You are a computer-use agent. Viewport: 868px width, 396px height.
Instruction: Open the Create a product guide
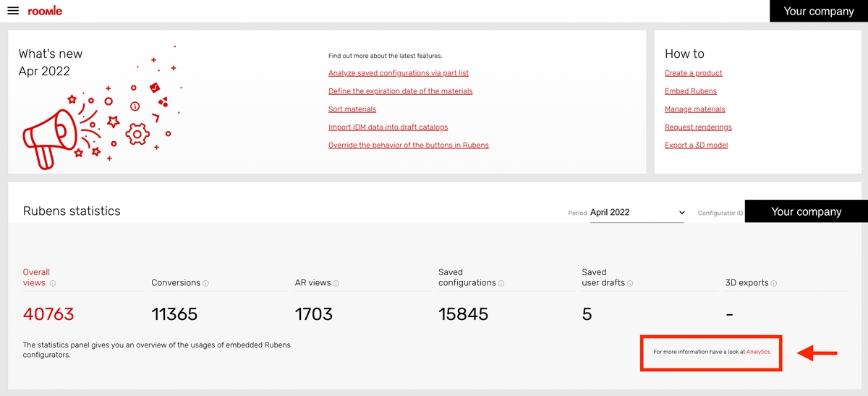point(693,73)
